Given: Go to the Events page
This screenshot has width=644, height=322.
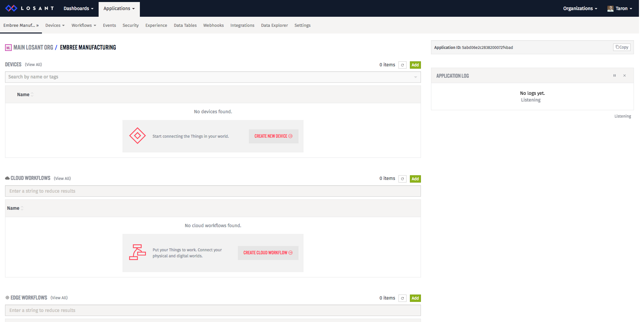Looking at the screenshot, I should tap(109, 25).
